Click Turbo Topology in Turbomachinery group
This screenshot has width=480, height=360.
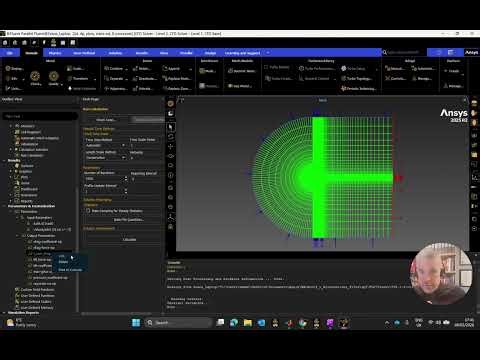pos(356,78)
